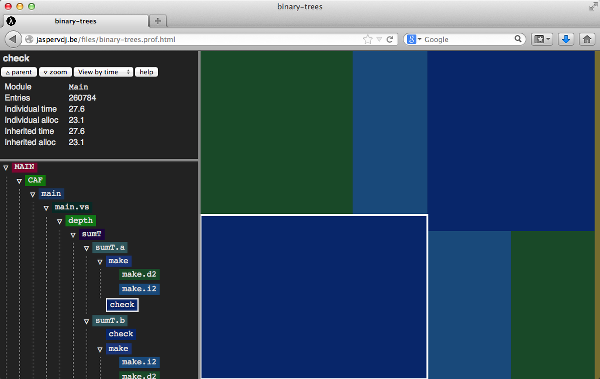The height and width of the screenshot is (379, 600).
Task: Select the highlighted check item under sumT.a
Action: (x=122, y=305)
